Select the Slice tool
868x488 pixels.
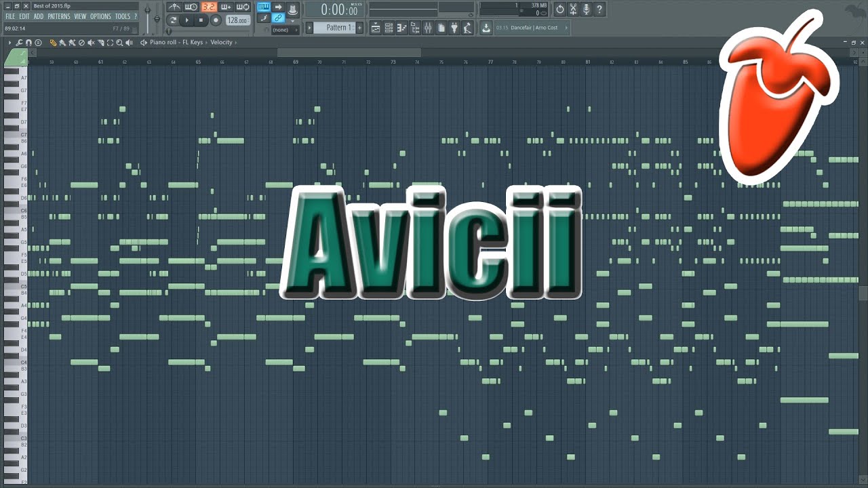click(100, 43)
